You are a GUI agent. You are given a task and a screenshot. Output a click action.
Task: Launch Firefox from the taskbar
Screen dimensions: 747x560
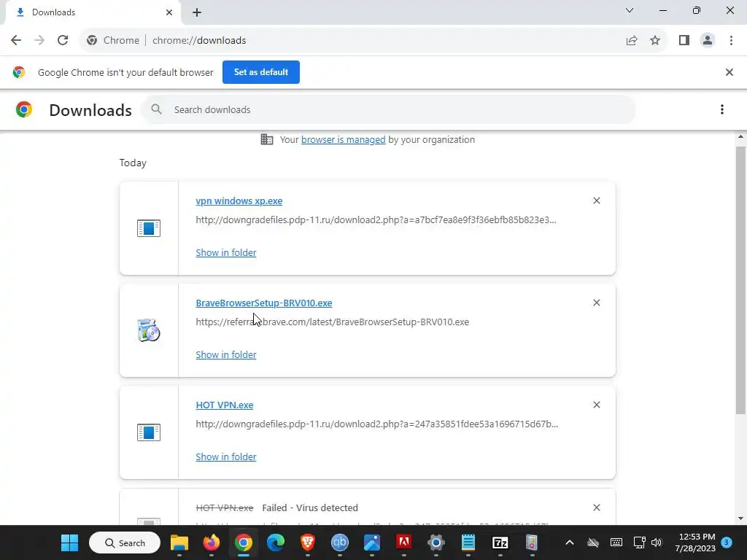tap(211, 542)
